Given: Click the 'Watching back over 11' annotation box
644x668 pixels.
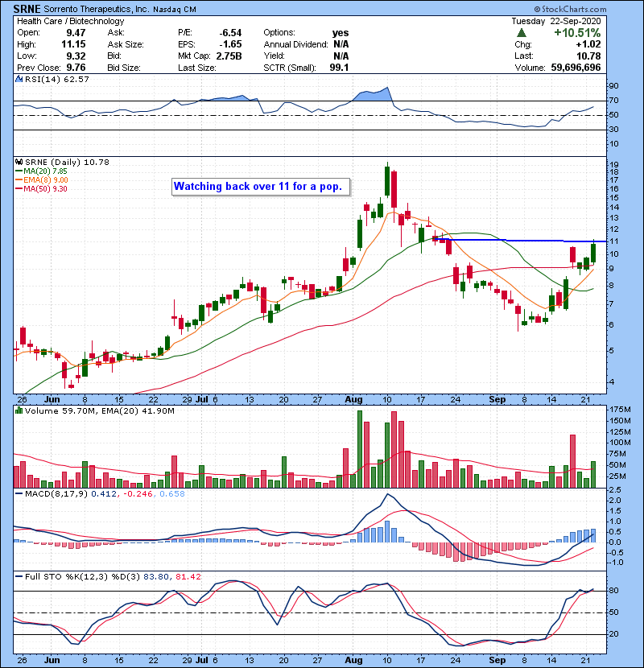Looking at the screenshot, I should [x=261, y=187].
